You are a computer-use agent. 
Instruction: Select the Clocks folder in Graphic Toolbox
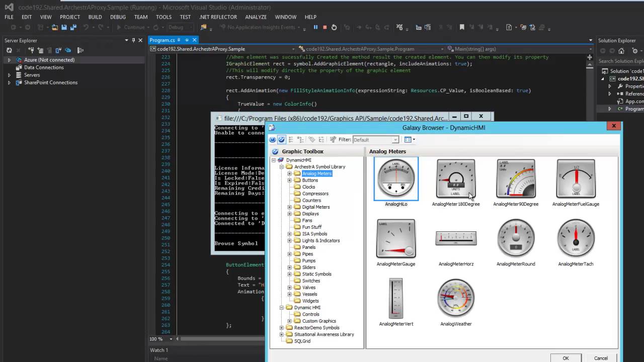click(x=308, y=187)
